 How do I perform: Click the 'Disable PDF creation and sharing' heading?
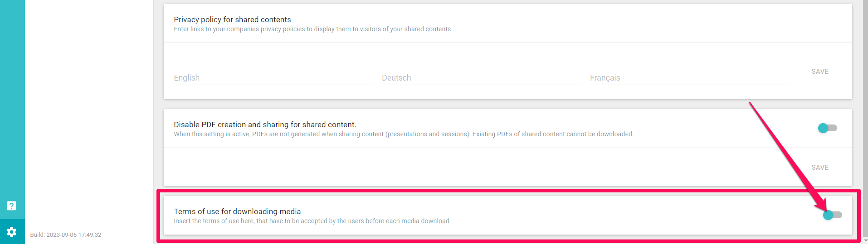click(265, 124)
